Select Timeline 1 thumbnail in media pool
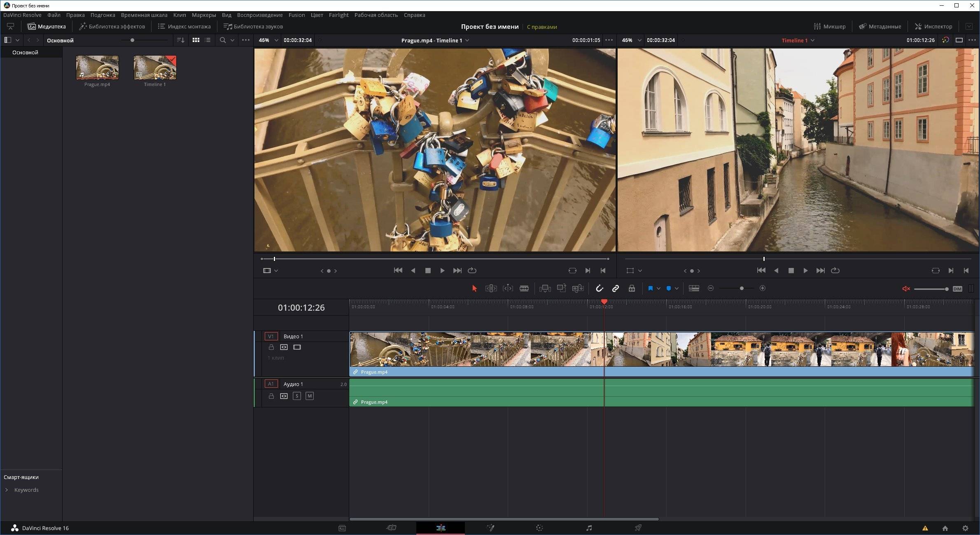The height and width of the screenshot is (535, 980). (x=155, y=67)
